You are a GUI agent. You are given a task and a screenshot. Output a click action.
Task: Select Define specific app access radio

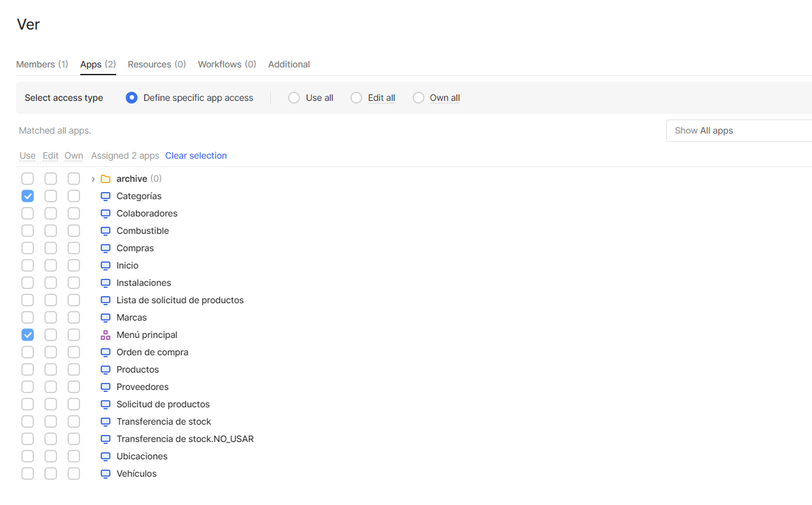pyautogui.click(x=132, y=98)
